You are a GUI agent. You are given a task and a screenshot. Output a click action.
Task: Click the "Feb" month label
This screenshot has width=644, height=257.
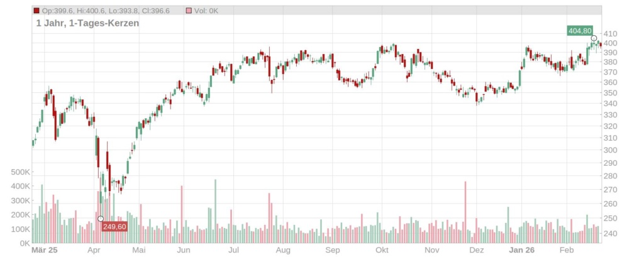[567, 250]
